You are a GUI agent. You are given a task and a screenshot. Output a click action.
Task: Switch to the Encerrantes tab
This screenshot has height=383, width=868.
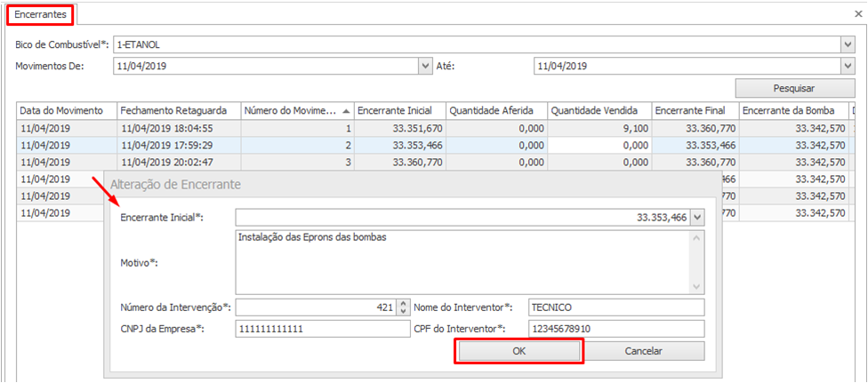tap(40, 15)
